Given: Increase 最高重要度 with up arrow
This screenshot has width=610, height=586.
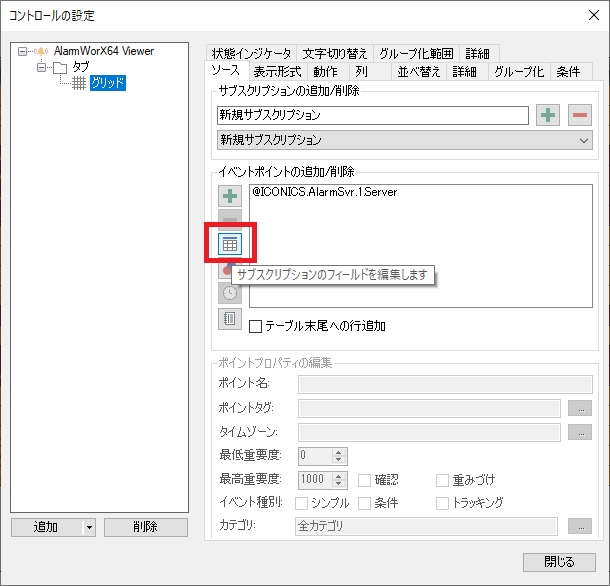Looking at the screenshot, I should point(338,476).
